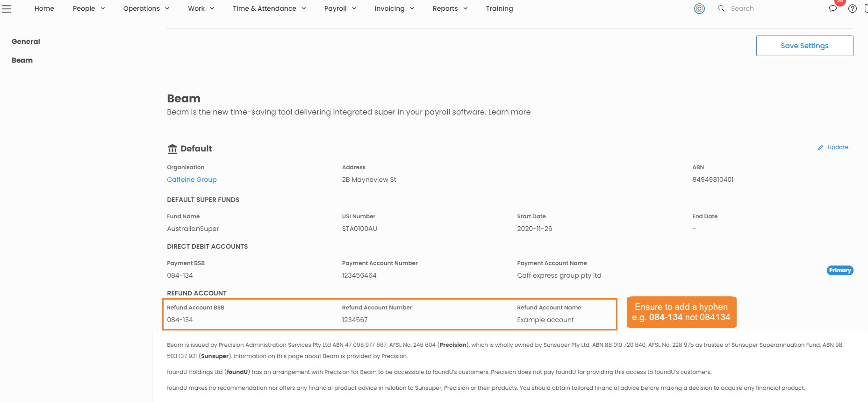Open the hamburger navigation menu
This screenshot has height=402, width=868.
coord(7,8)
